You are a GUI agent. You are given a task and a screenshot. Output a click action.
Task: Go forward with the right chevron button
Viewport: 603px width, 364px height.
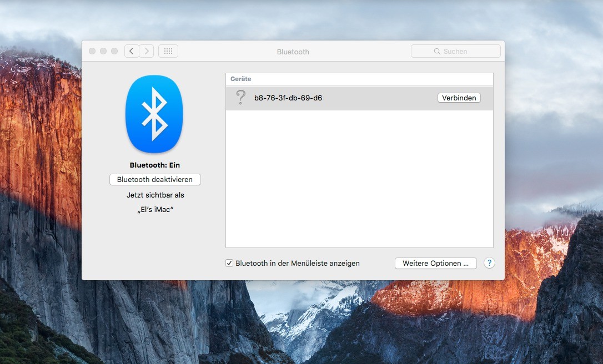[x=147, y=51]
